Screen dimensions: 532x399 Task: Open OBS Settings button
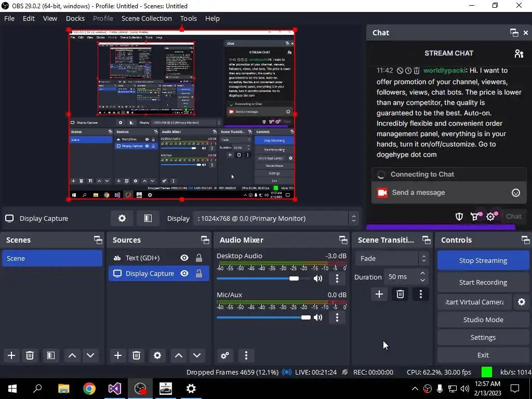click(x=483, y=337)
